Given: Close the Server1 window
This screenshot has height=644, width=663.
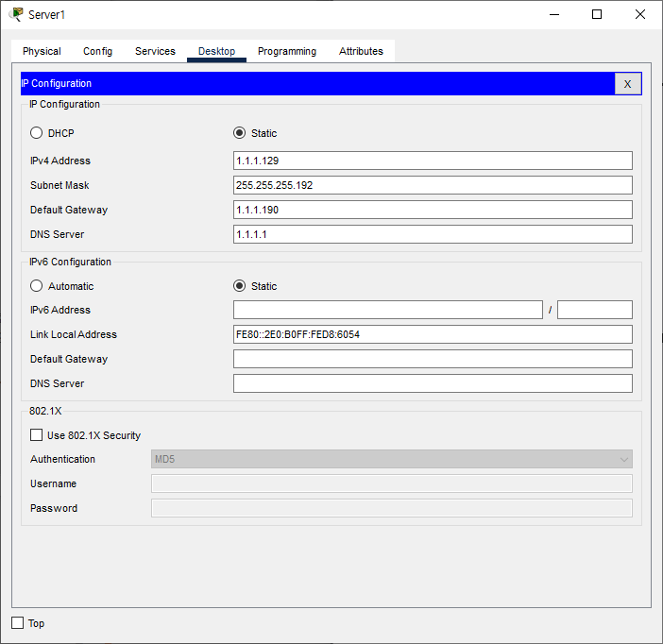Looking at the screenshot, I should (640, 14).
